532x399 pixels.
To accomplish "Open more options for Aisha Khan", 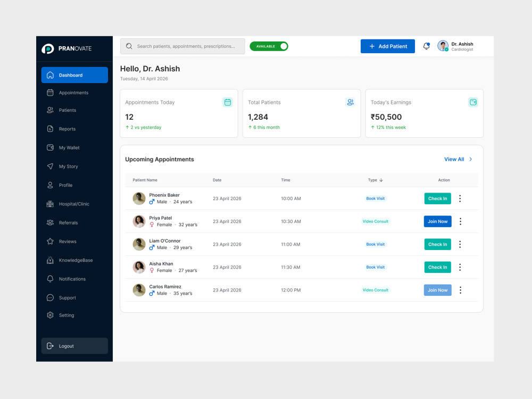I will pos(460,268).
